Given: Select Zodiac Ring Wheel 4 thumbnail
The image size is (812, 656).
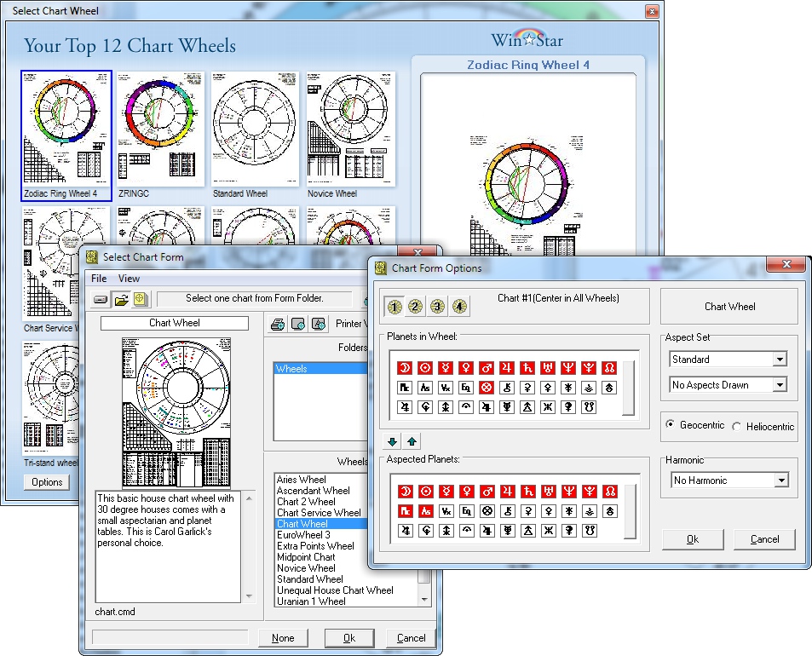Looking at the screenshot, I should (66, 135).
